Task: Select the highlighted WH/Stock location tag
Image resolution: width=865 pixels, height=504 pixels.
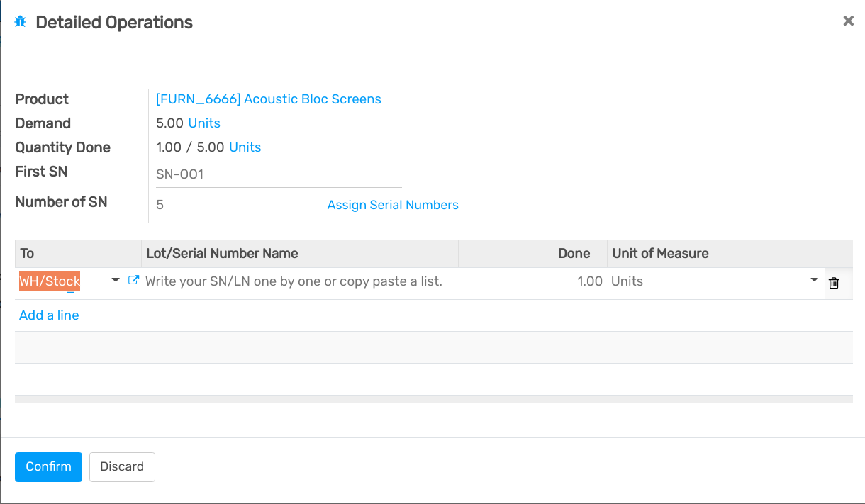Action: point(49,281)
